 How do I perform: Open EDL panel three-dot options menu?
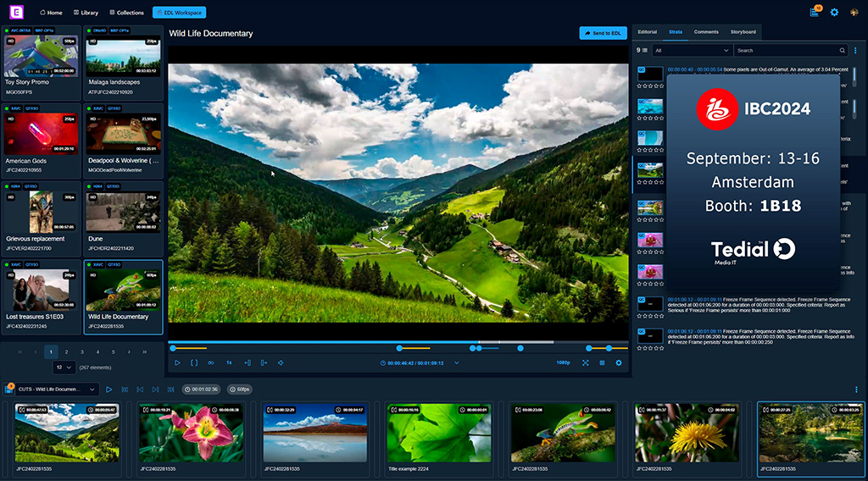point(856,390)
